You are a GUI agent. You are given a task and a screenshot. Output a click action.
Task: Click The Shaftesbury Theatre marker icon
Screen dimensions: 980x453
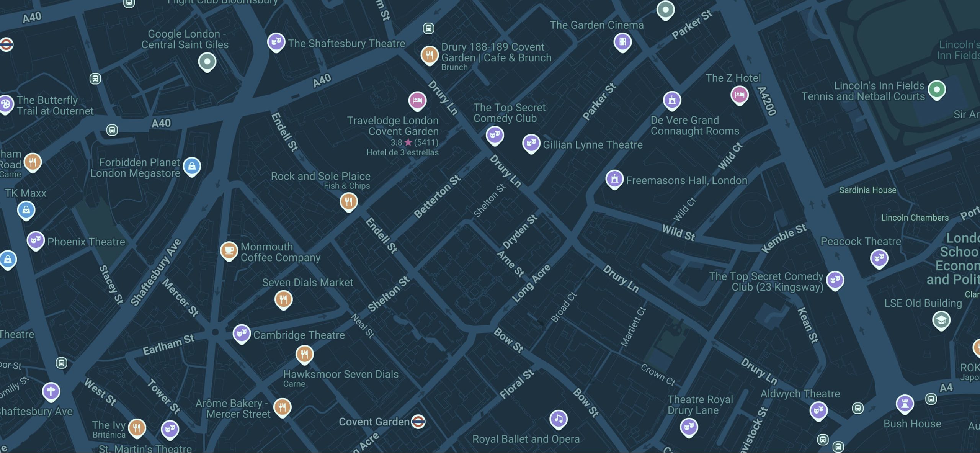click(x=276, y=42)
